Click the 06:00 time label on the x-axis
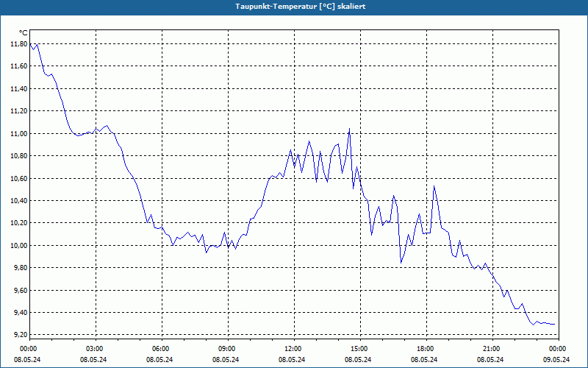Image resolution: width=588 pixels, height=368 pixels. tap(162, 349)
